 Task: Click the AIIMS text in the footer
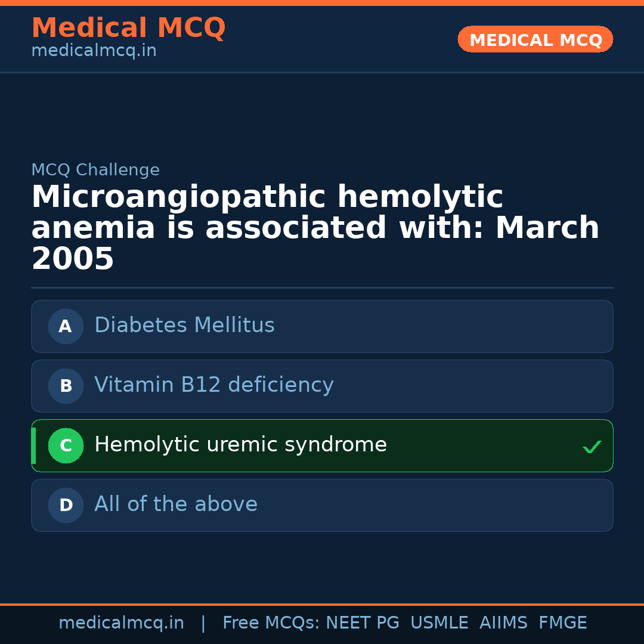[503, 623]
